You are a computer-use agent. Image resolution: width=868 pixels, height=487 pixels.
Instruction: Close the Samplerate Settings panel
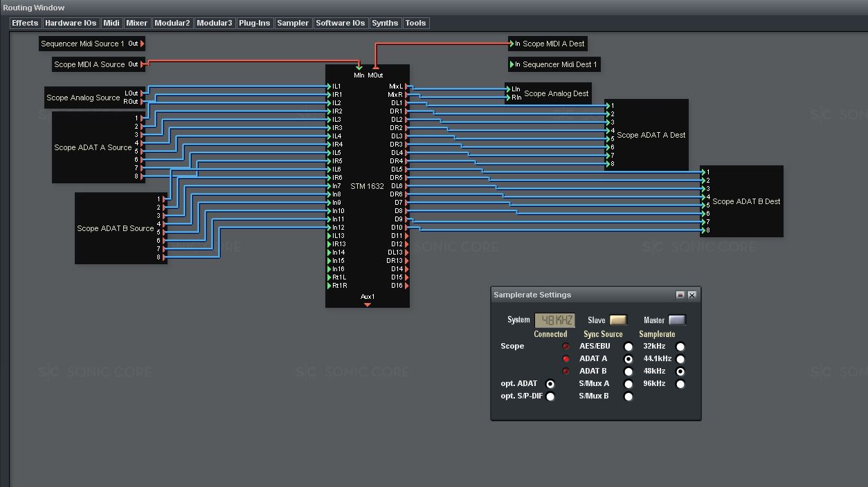[691, 295]
